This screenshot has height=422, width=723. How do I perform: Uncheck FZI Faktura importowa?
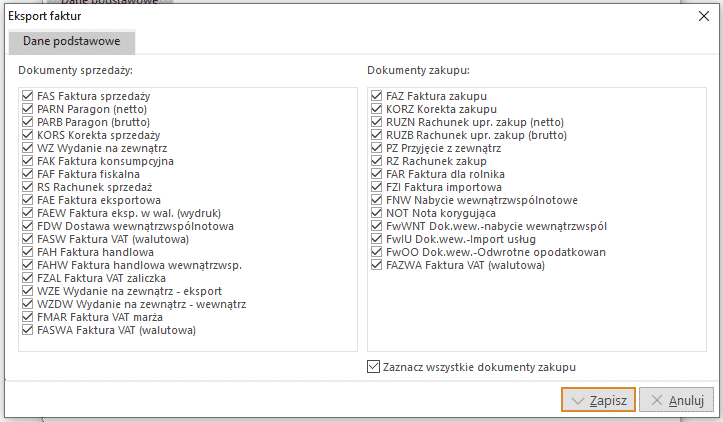[376, 187]
